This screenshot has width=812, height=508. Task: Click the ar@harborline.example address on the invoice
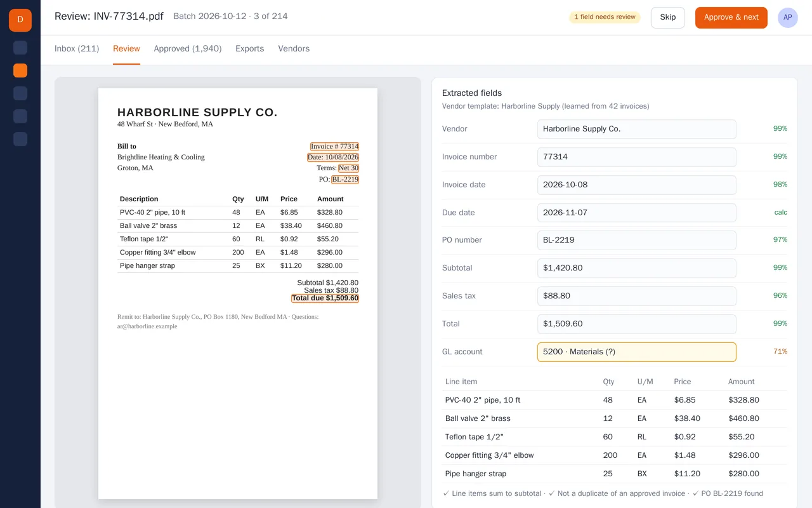[147, 326]
